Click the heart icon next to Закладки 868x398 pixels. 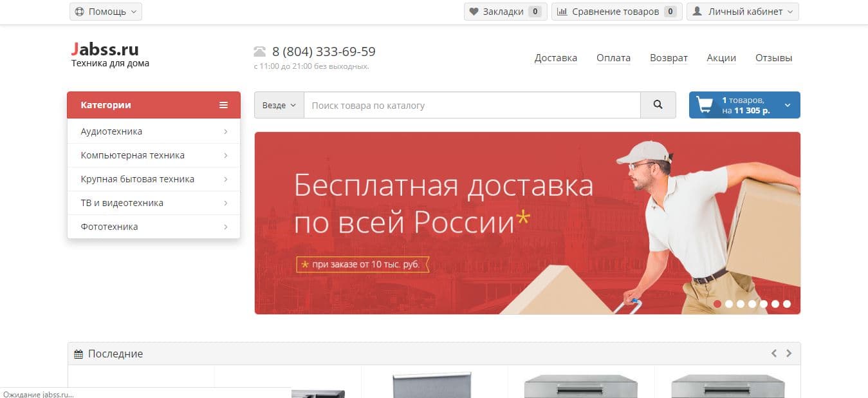pos(474,11)
